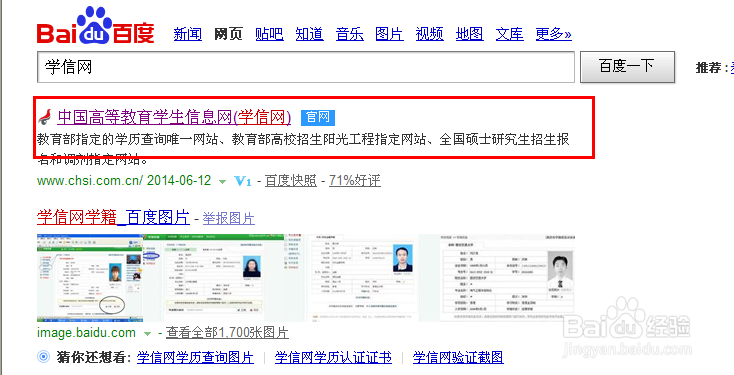This screenshot has height=375, width=734.
Task: Expand the 更多» menu link
Action: (554, 34)
